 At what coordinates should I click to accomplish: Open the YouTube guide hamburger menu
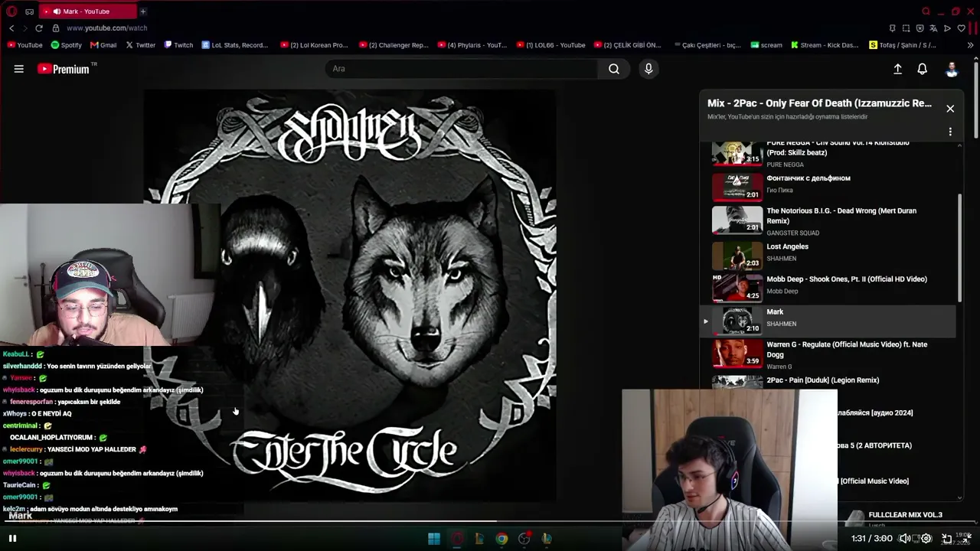click(x=19, y=69)
